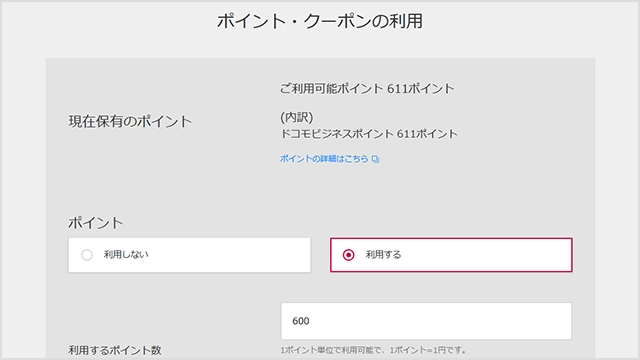Click the ドコモビジネスポイント 611ポイント line
Screen dimensions: 640x360
tap(369, 134)
